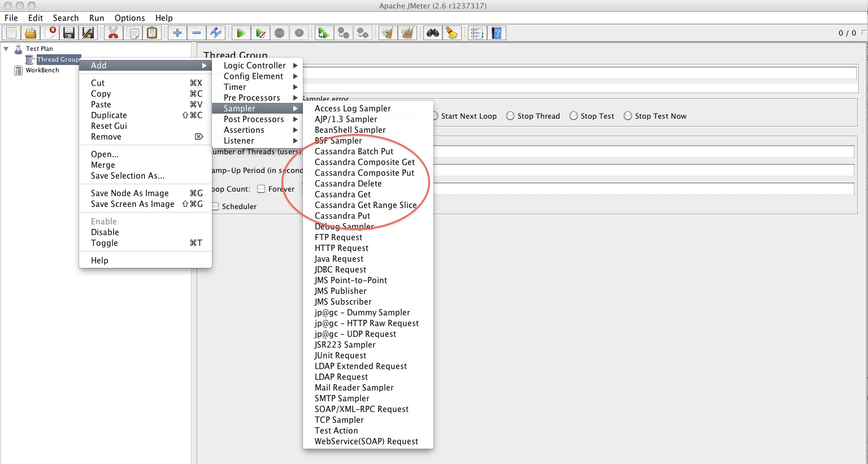Click the Copy toolbar icon
The image size is (868, 464).
click(133, 33)
